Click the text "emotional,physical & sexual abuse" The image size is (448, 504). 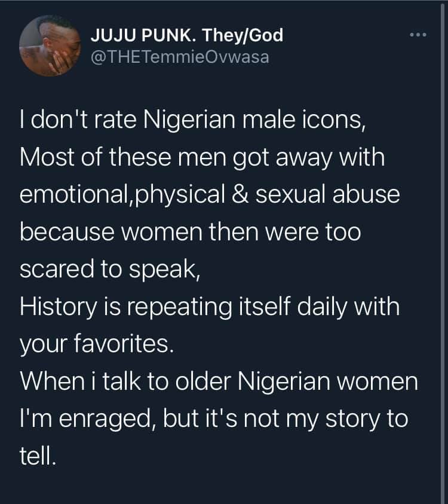209,196
